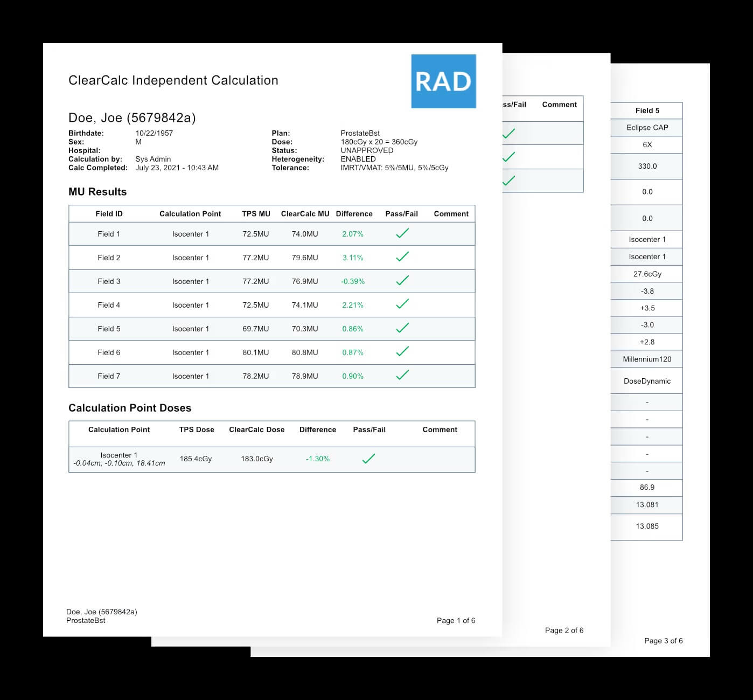Viewport: 753px width, 700px height.
Task: Click the Field 3 pass checkmark
Action: pos(402,281)
